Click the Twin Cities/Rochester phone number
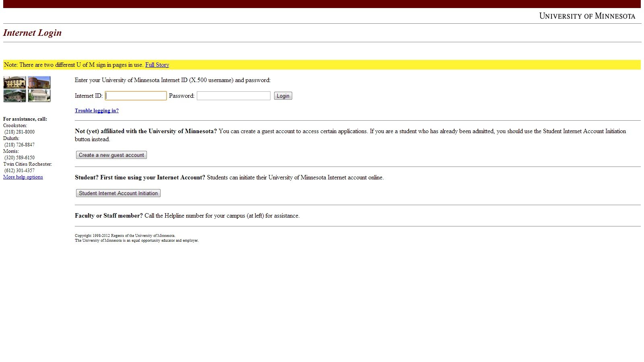This screenshot has height=362, width=644. click(x=19, y=171)
